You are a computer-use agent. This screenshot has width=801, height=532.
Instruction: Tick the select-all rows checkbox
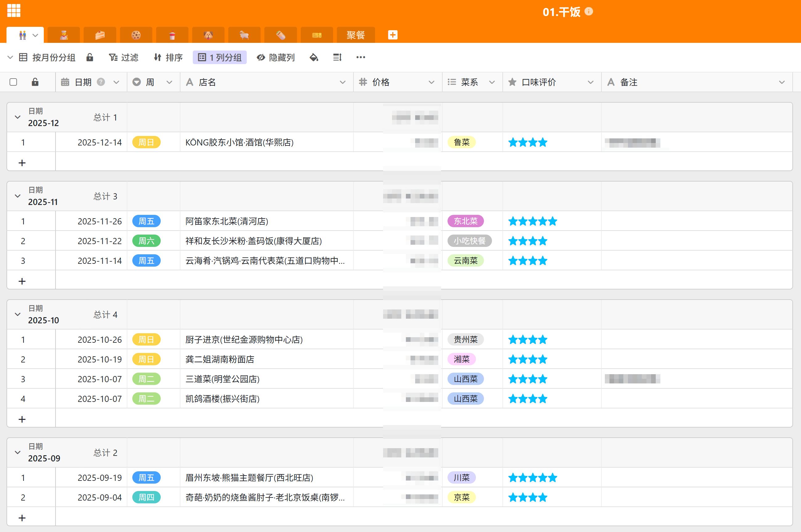coord(14,82)
